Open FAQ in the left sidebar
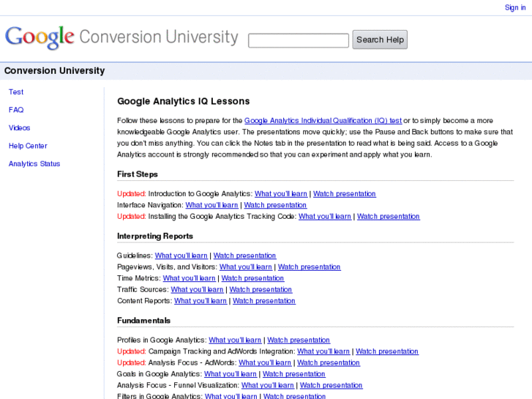532x399 pixels. (x=16, y=110)
